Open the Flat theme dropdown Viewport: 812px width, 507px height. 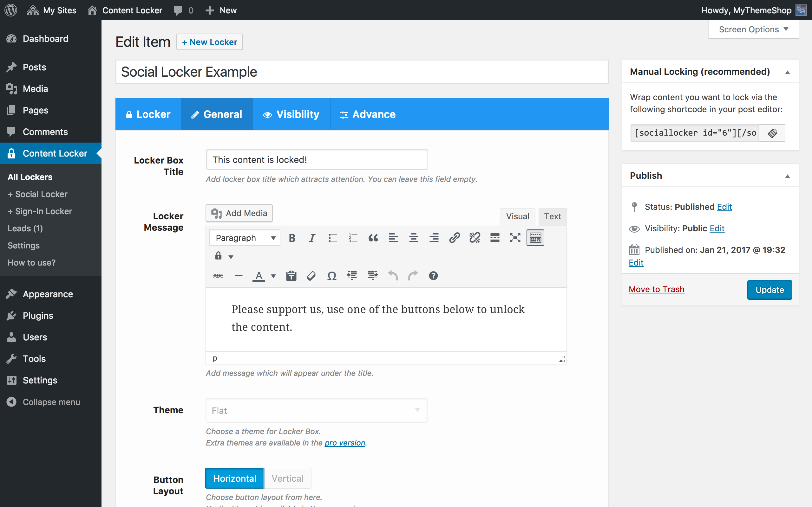point(316,410)
